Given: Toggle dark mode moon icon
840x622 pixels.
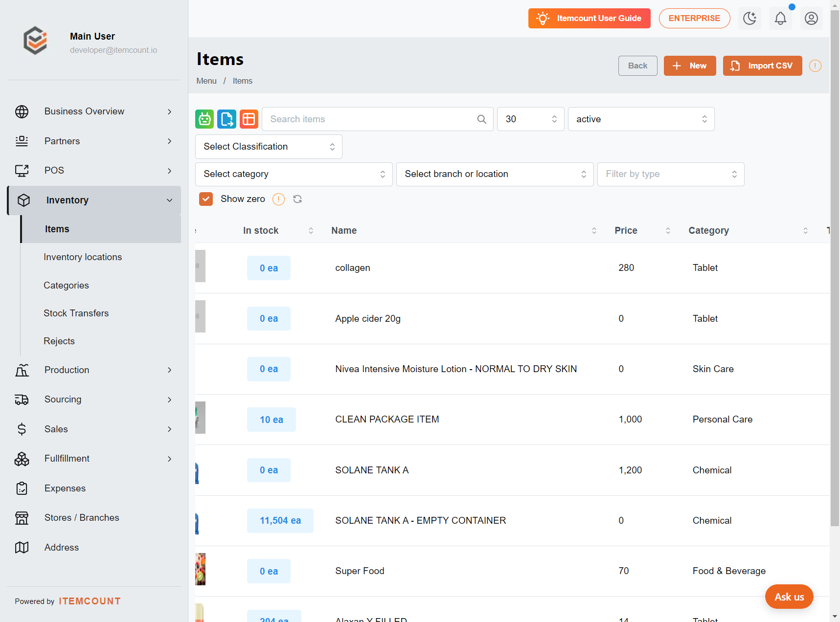Looking at the screenshot, I should pos(749,19).
